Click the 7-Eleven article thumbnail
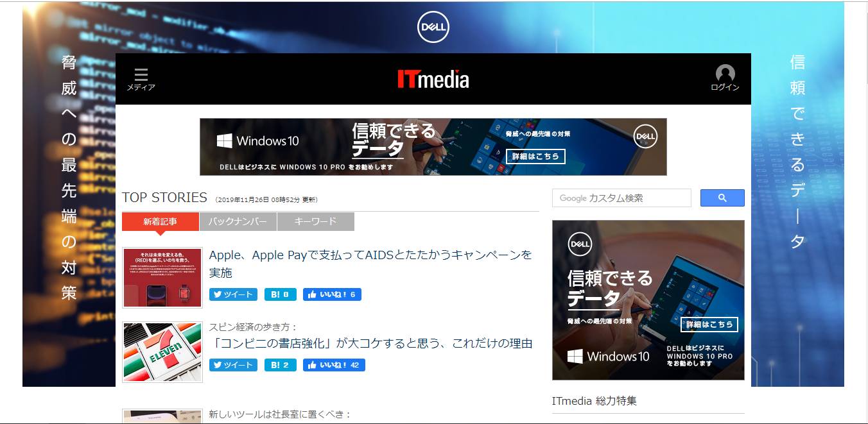 tap(162, 352)
